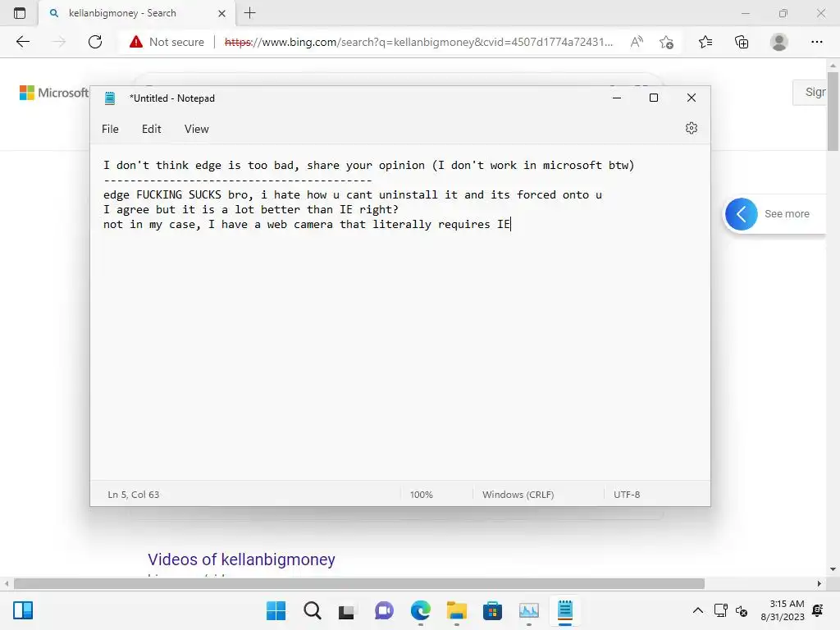Open Edge Settings and more menu
This screenshot has width=840, height=630.
(816, 42)
